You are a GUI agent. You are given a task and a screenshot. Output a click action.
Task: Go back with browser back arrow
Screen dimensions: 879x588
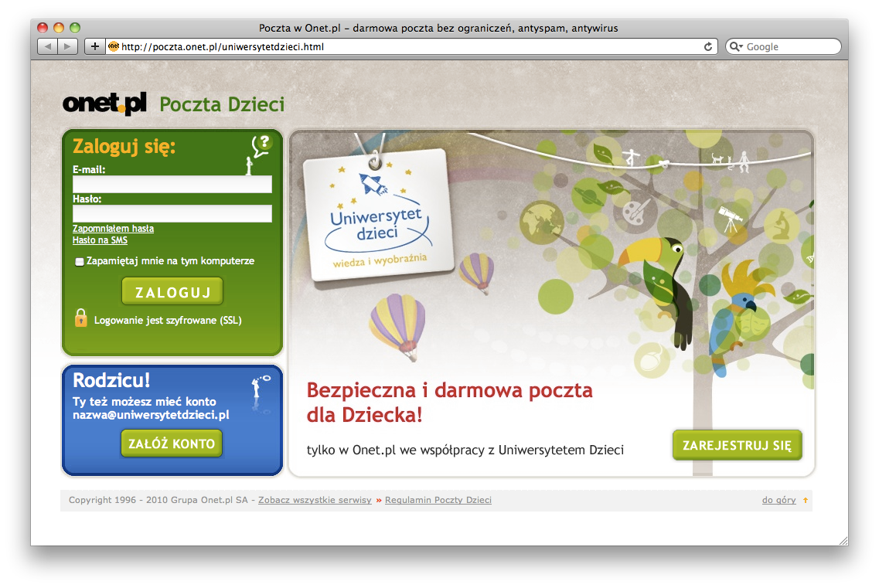[48, 46]
